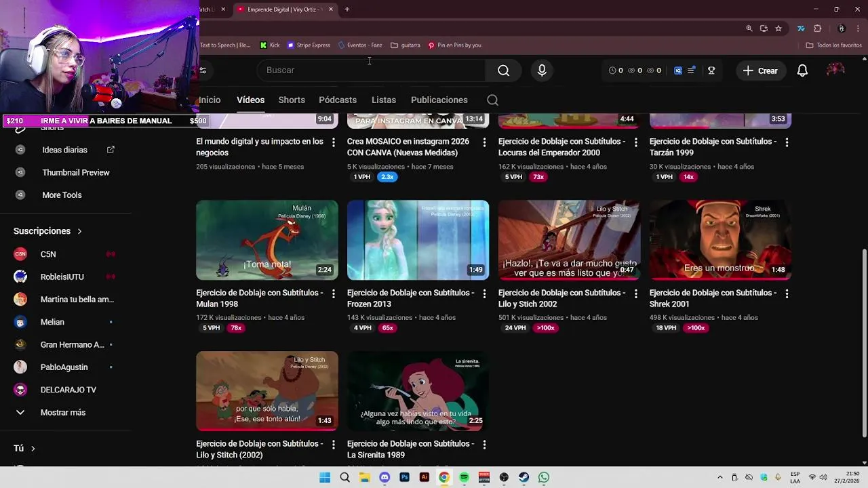Search within channel using tab magnifier icon

(493, 100)
